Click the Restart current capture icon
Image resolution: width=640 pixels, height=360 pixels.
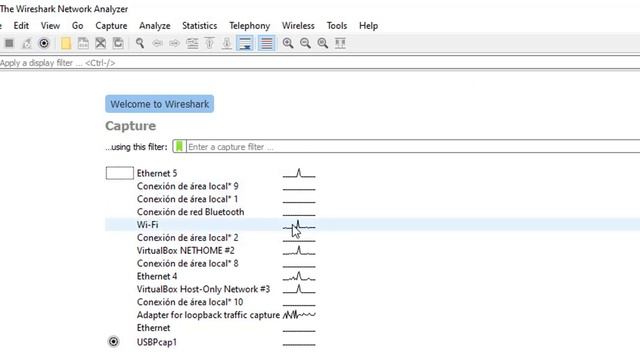pos(27,43)
